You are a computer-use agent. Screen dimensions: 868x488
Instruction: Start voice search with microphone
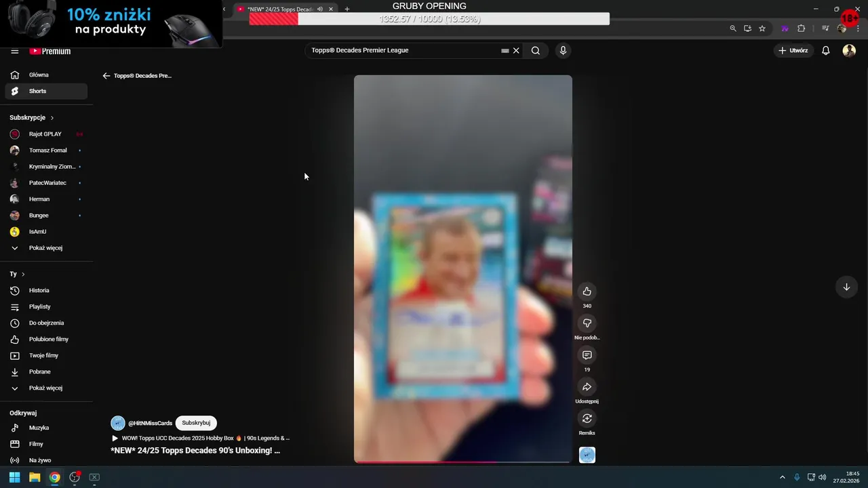click(563, 50)
